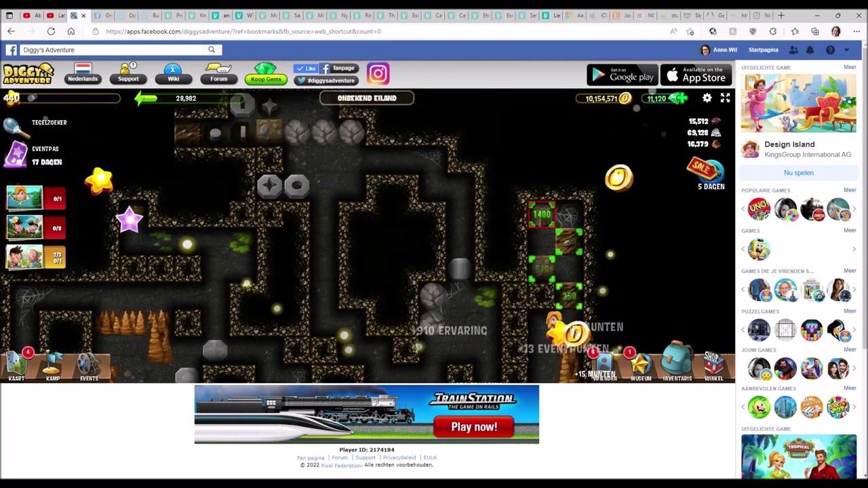Open the Kamp flag icon
This screenshot has width=868, height=488.
click(x=53, y=366)
